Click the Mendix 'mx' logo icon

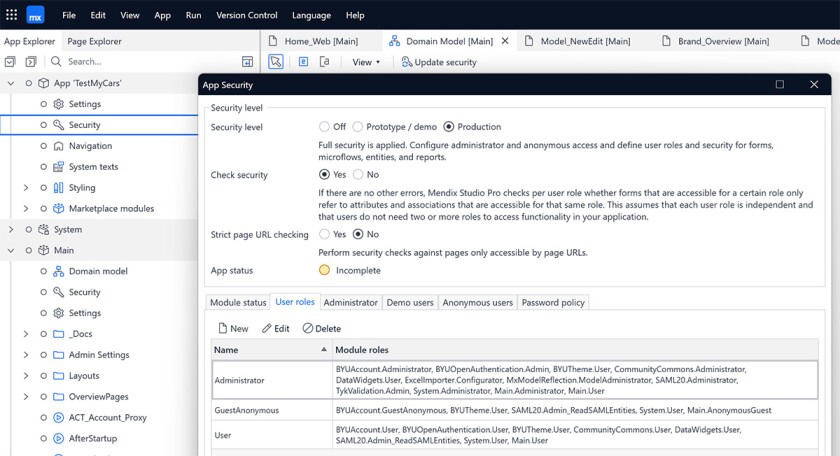click(x=35, y=15)
